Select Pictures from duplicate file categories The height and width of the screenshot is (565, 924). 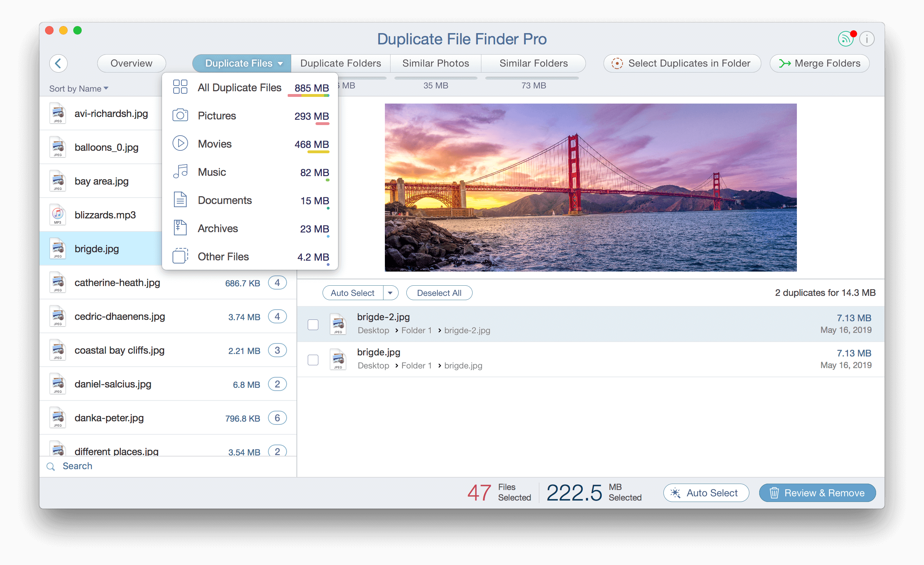click(x=217, y=115)
